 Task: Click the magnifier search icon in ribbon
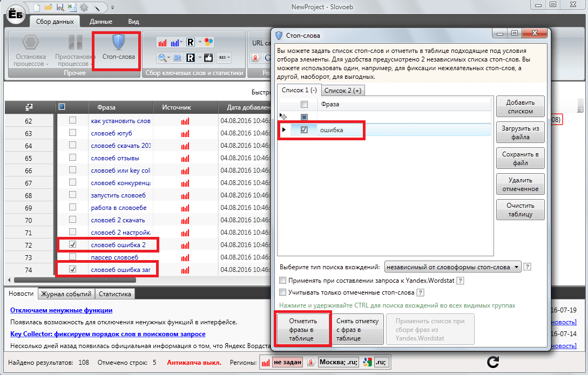click(162, 58)
